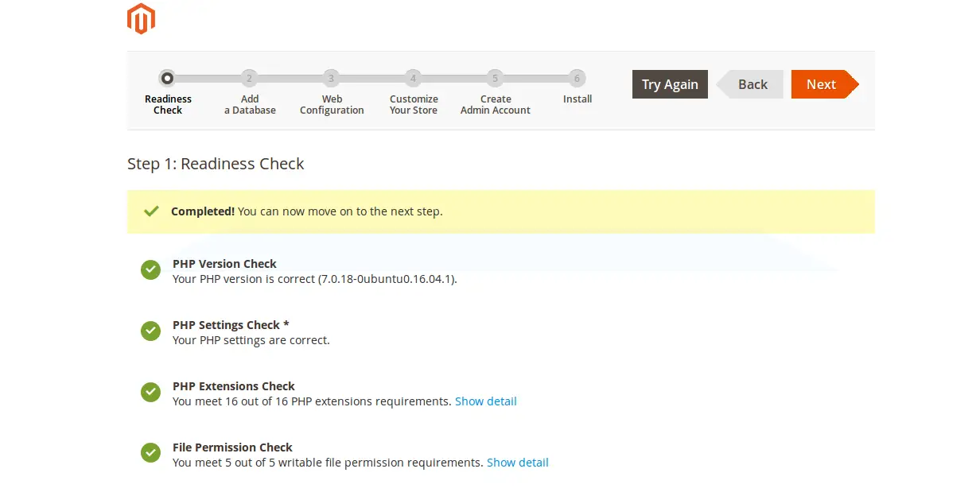Image resolution: width=980 pixels, height=492 pixels.
Task: Click the Create Admin Account step label
Action: click(x=495, y=105)
